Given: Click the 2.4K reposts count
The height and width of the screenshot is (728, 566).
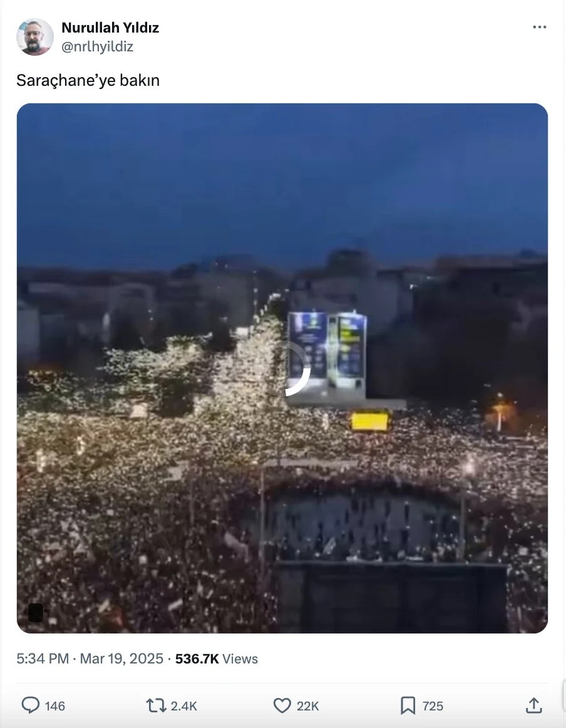Looking at the screenshot, I should [183, 706].
